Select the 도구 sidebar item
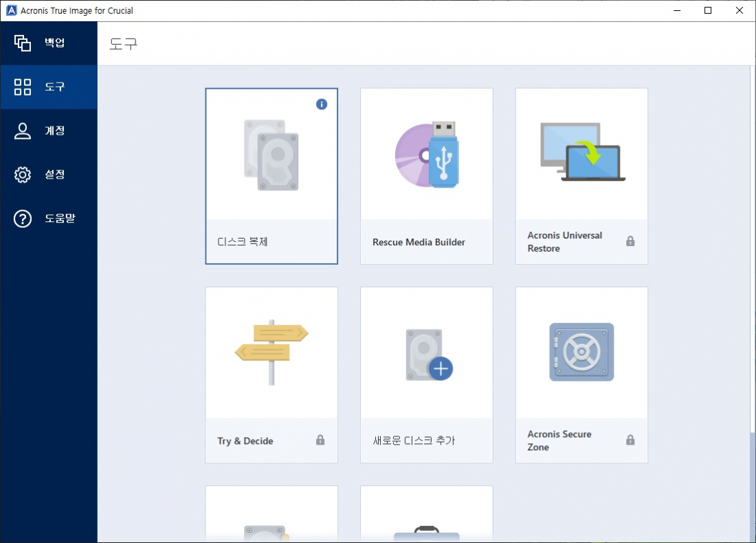 [x=49, y=87]
